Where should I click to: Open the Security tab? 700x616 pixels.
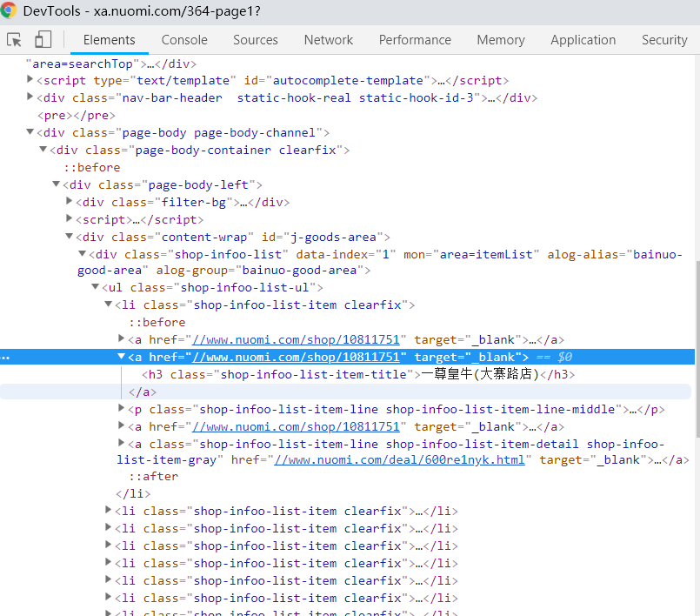coord(664,40)
